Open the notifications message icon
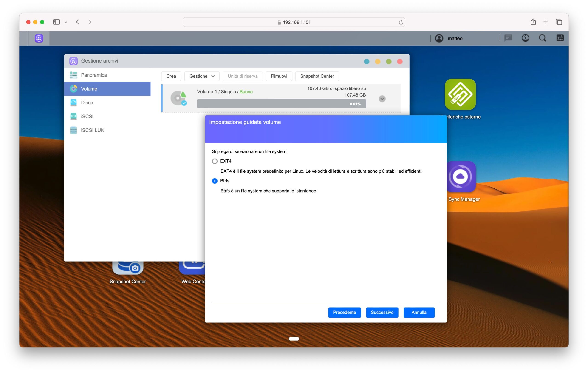 click(508, 38)
